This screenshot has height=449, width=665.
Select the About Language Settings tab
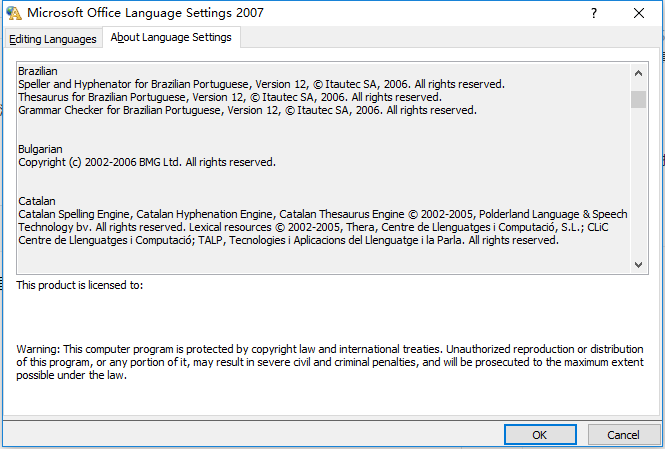(171, 37)
